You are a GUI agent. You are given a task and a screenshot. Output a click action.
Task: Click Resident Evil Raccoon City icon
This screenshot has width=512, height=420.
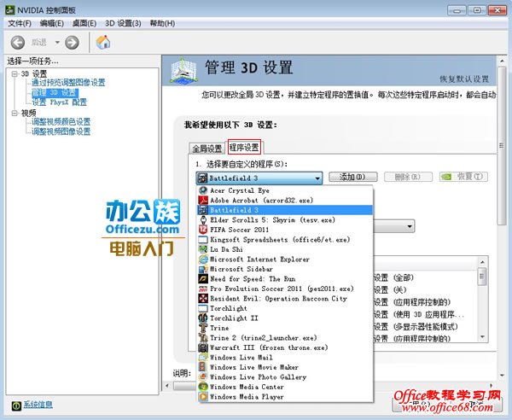point(203,298)
